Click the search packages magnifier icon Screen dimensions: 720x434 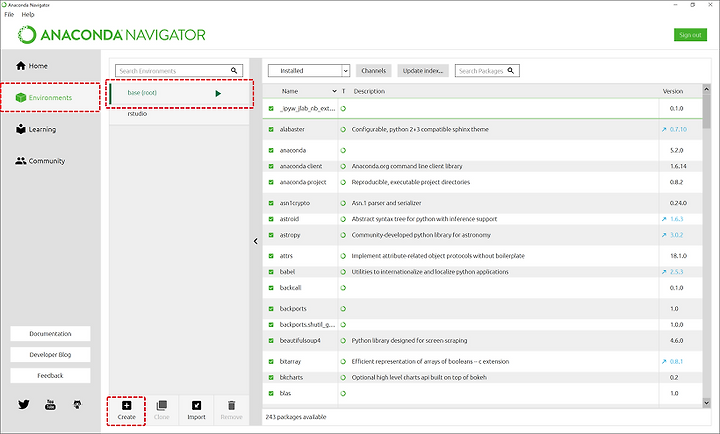click(x=511, y=71)
